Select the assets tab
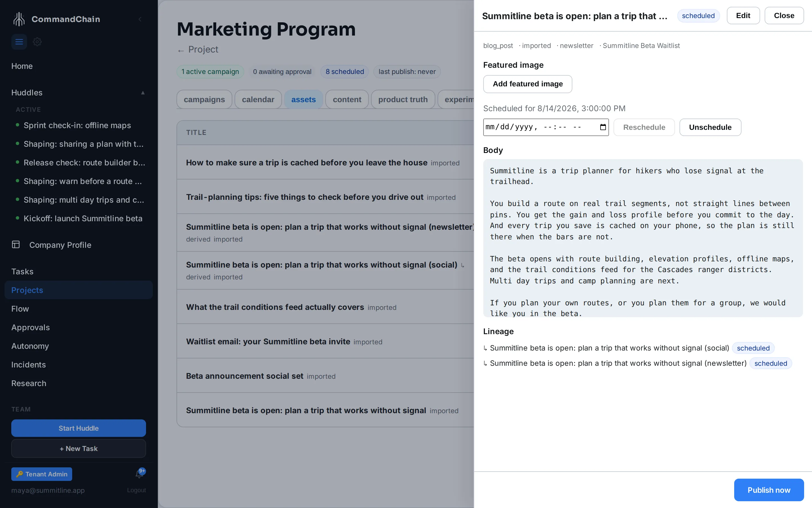 click(303, 99)
